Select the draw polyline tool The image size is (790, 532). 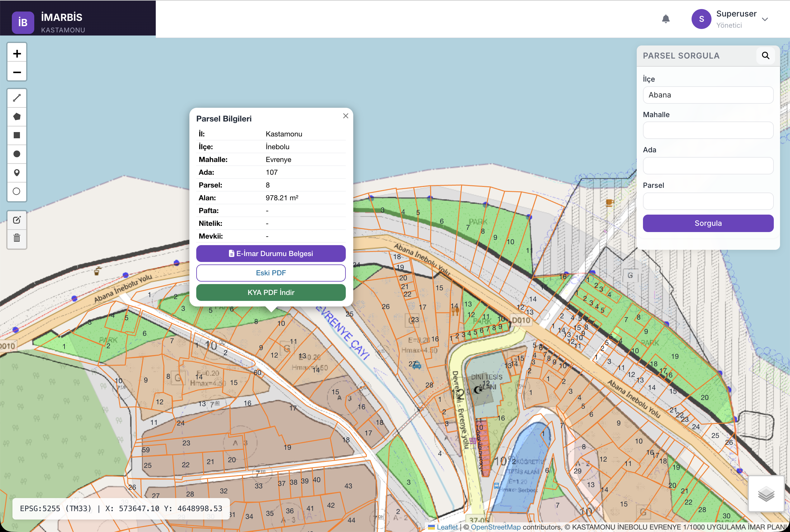[x=17, y=98]
